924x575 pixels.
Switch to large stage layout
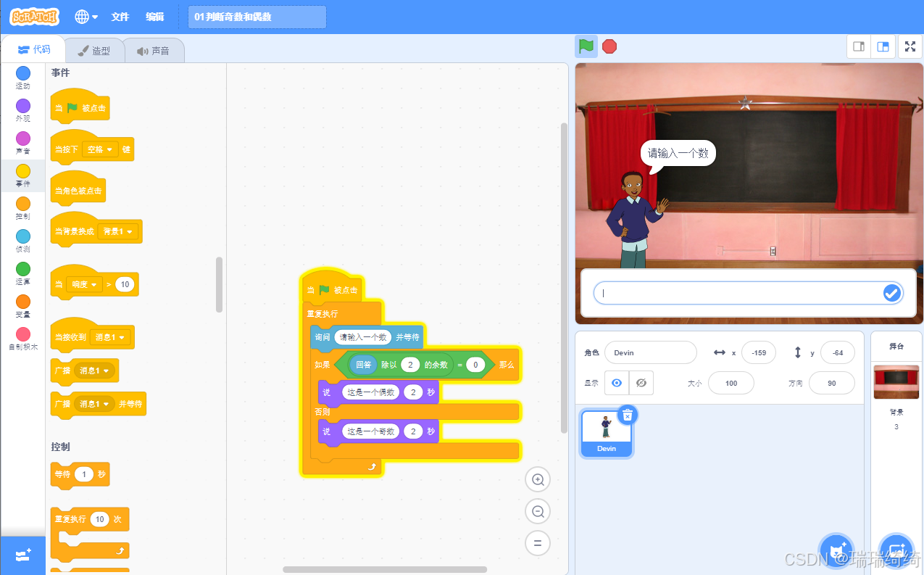click(883, 46)
